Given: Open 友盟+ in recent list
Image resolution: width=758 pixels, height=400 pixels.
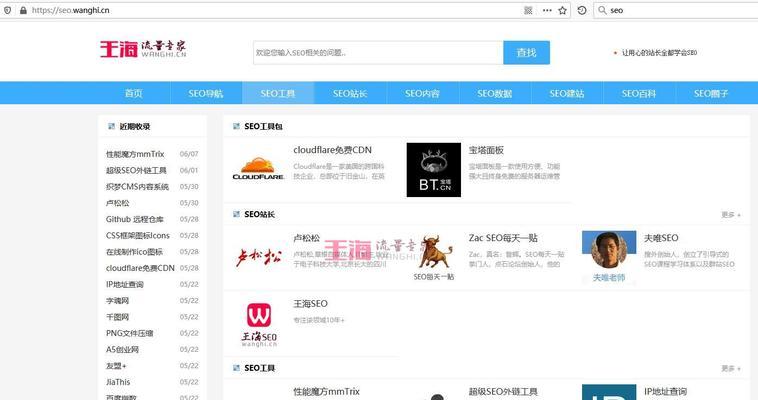Looking at the screenshot, I should [x=116, y=366].
